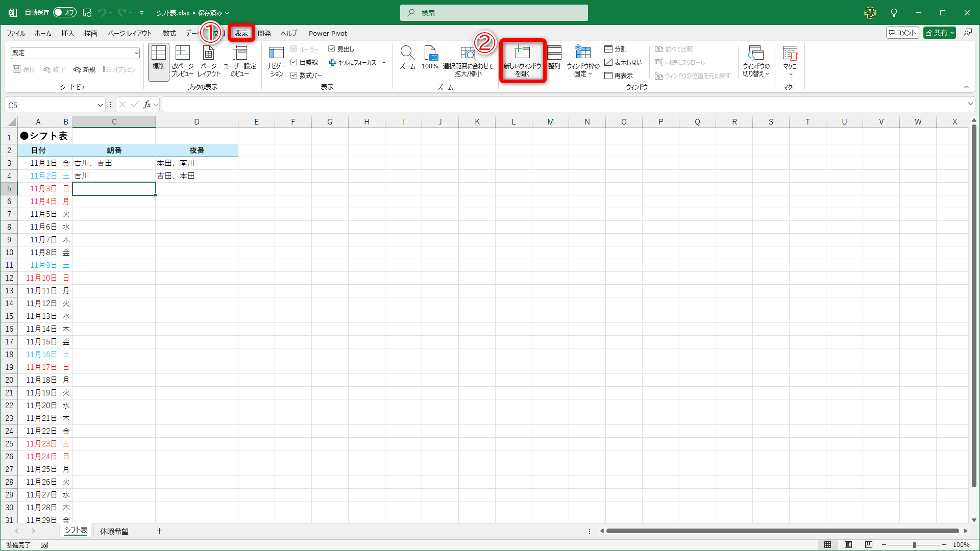Click the search (検索) box in title bar

[x=494, y=13]
